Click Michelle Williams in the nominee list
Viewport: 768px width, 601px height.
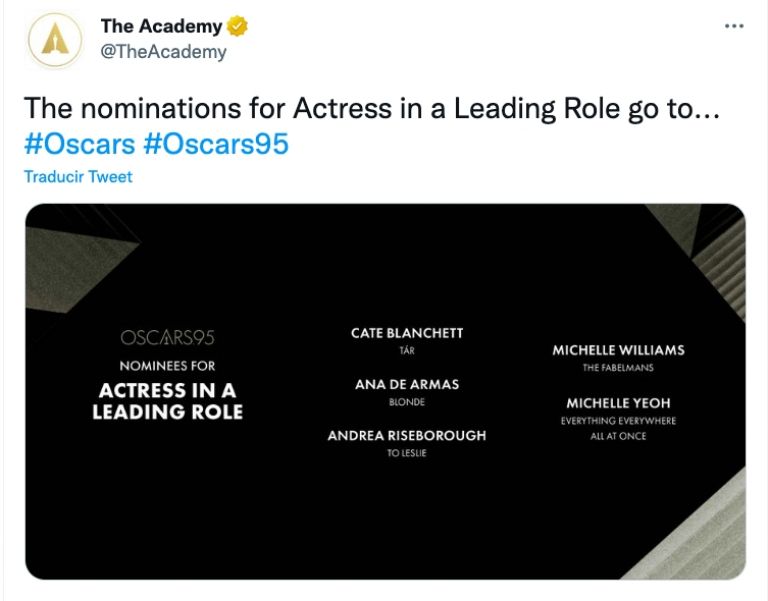click(x=618, y=350)
